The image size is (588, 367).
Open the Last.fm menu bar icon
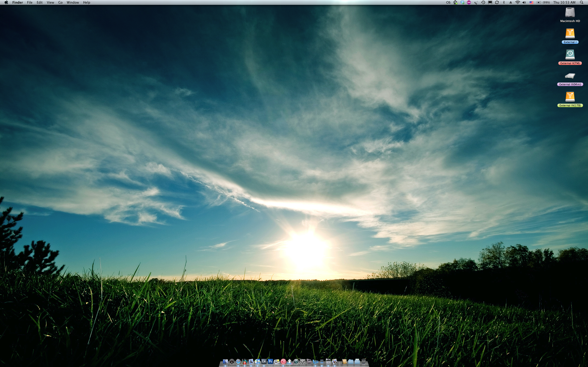tap(448, 3)
